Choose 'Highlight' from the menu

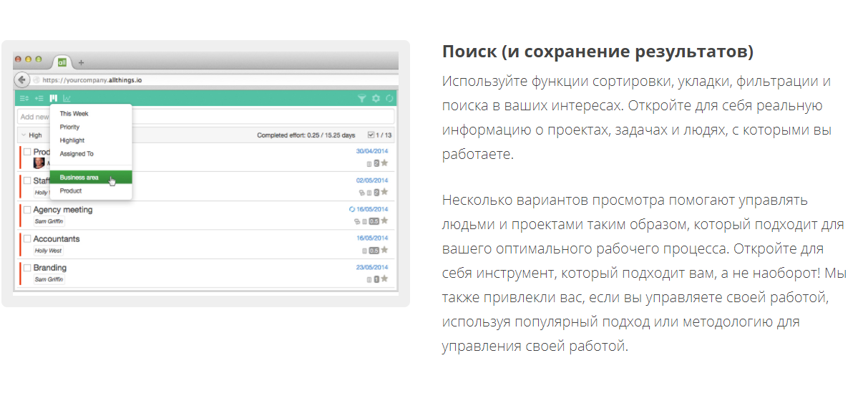pyautogui.click(x=72, y=140)
